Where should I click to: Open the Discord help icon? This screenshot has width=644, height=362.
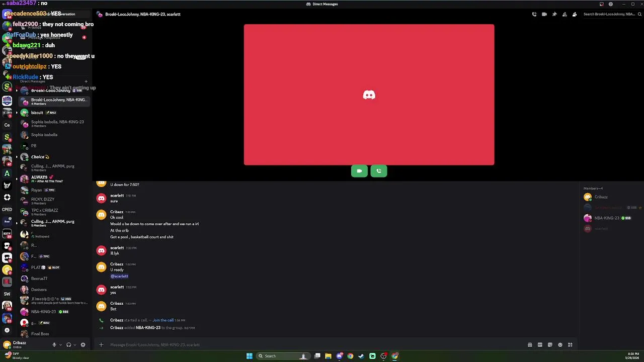click(x=611, y=4)
